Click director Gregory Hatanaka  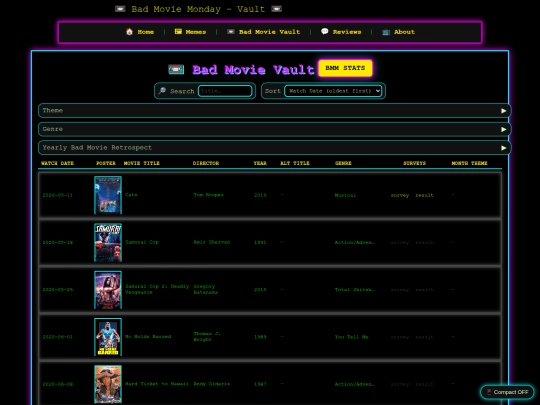(x=206, y=289)
